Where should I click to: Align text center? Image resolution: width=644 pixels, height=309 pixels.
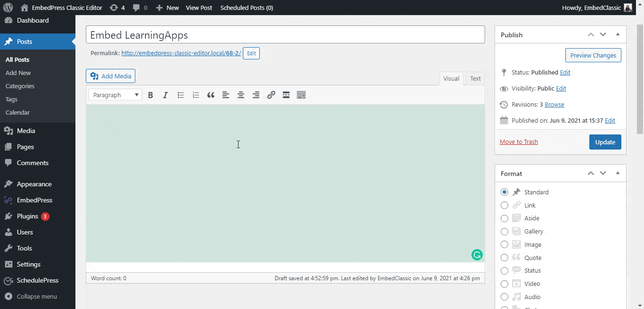pos(241,95)
